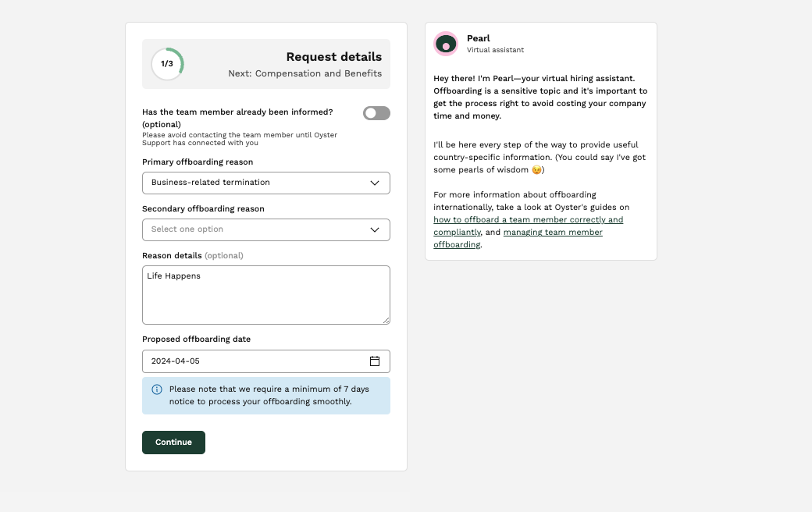This screenshot has height=512, width=812.
Task: Open how to offboard correctly guide link
Action: click(529, 226)
